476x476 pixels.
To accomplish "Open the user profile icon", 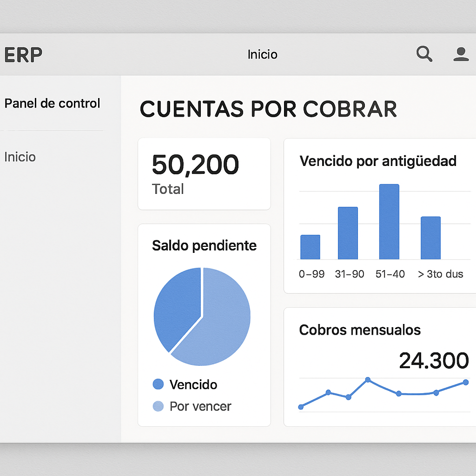I will pos(461,54).
